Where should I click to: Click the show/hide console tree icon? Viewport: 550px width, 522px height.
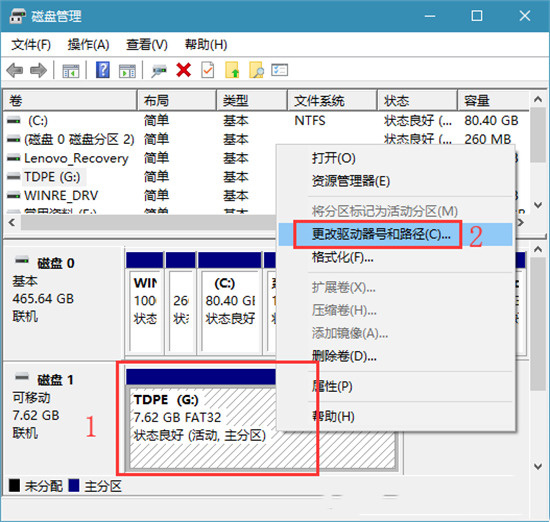click(x=71, y=71)
